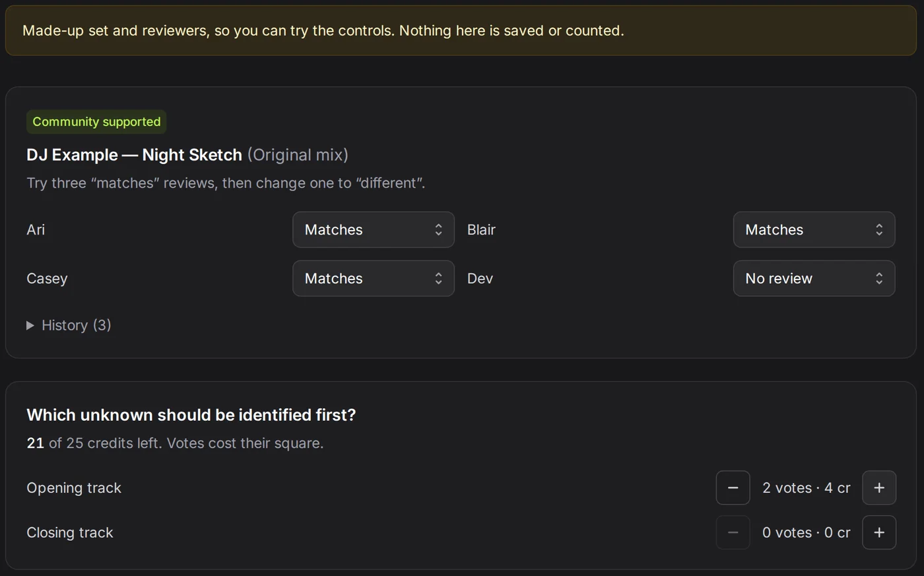
Task: Click the "Try three matches reviews" hint text
Action: pyautogui.click(x=226, y=183)
